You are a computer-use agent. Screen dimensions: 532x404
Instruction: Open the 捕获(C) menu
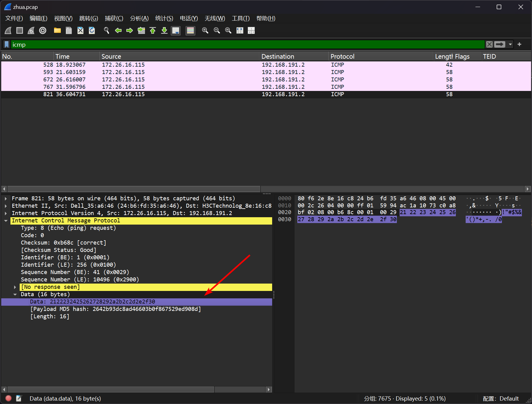click(114, 18)
